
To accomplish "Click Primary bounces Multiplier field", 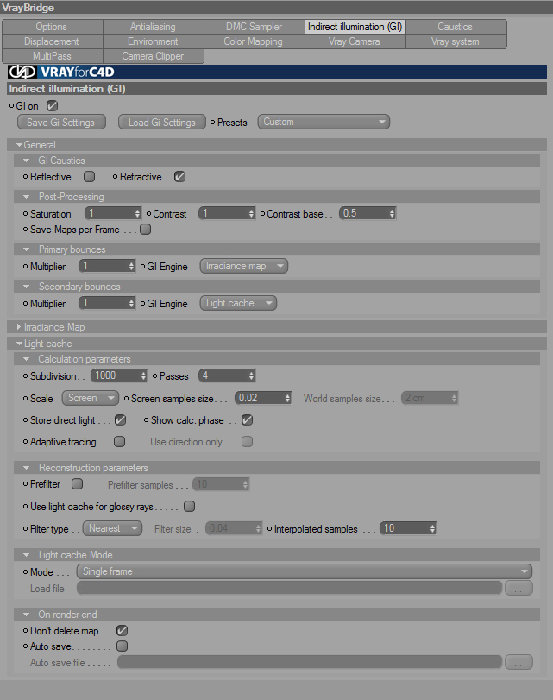I will (107, 266).
